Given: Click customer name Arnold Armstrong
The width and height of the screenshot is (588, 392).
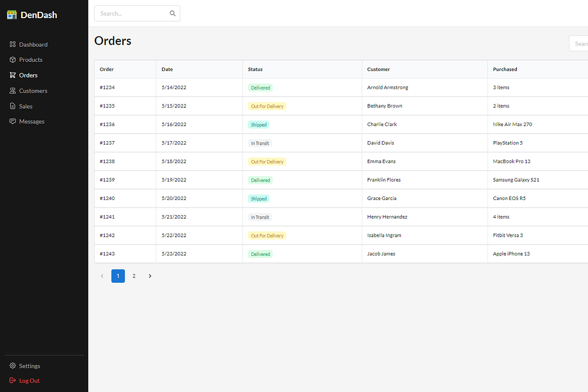Looking at the screenshot, I should [388, 87].
